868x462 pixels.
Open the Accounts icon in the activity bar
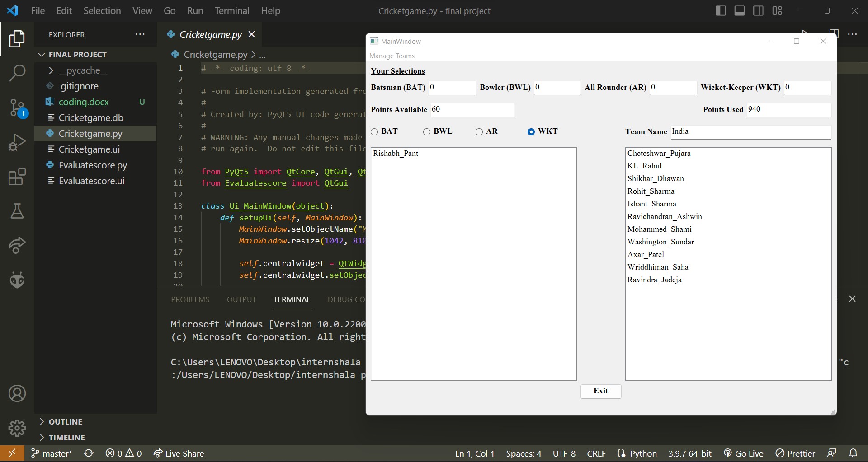tap(17, 393)
